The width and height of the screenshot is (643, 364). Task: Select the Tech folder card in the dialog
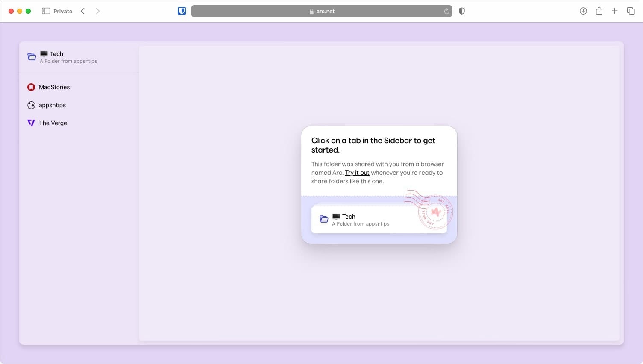(379, 219)
